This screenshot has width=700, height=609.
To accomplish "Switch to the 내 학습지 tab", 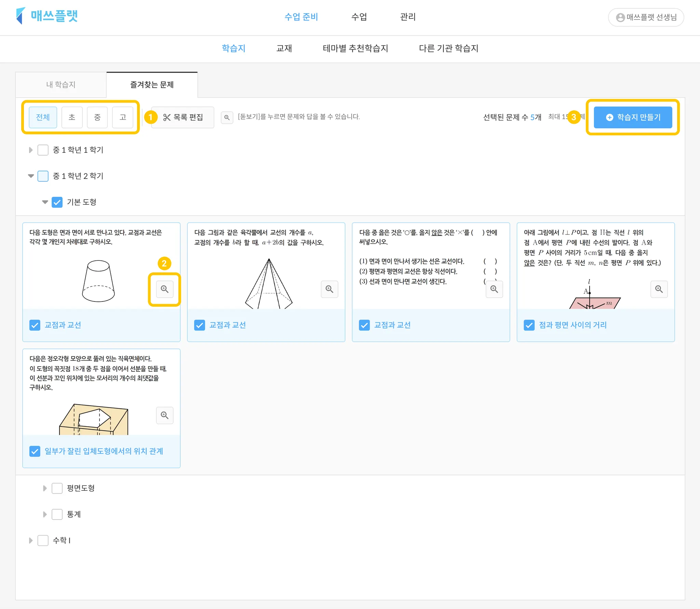I will [61, 84].
